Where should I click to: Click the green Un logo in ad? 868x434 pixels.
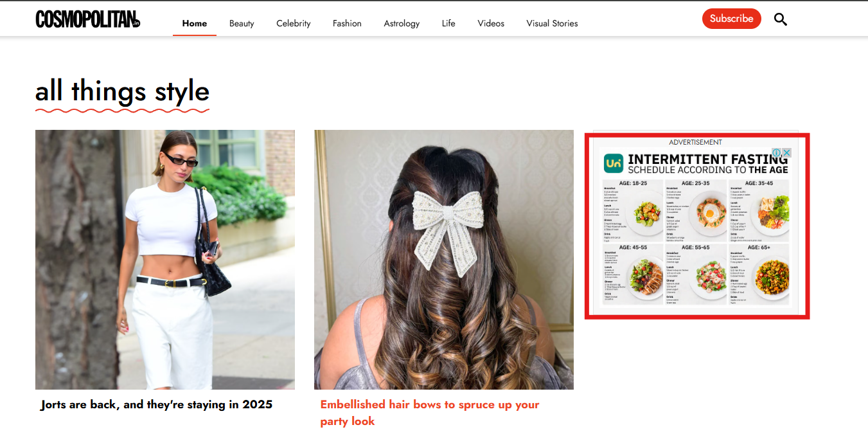tap(614, 163)
